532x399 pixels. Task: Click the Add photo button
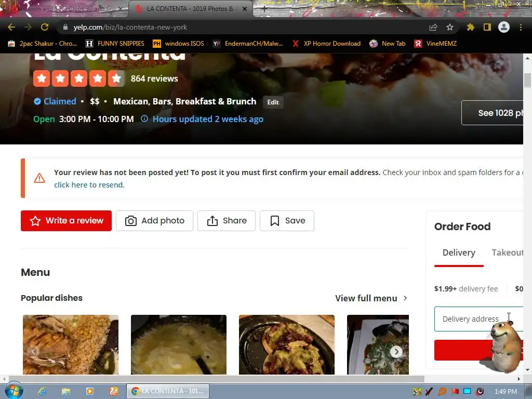pyautogui.click(x=154, y=220)
